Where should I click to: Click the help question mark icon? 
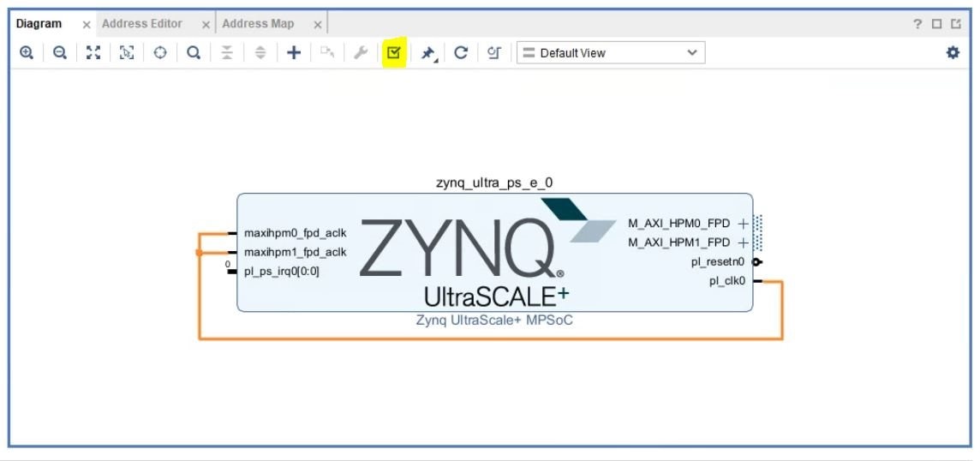click(917, 24)
